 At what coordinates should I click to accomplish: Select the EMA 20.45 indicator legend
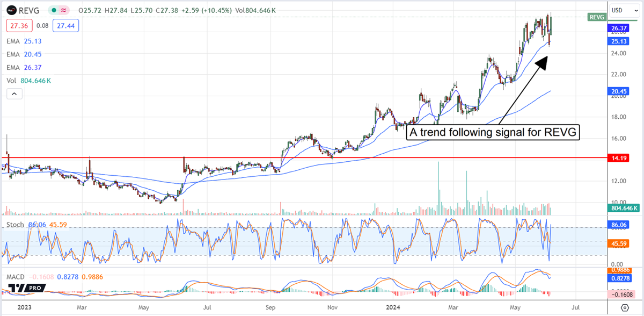(x=24, y=54)
